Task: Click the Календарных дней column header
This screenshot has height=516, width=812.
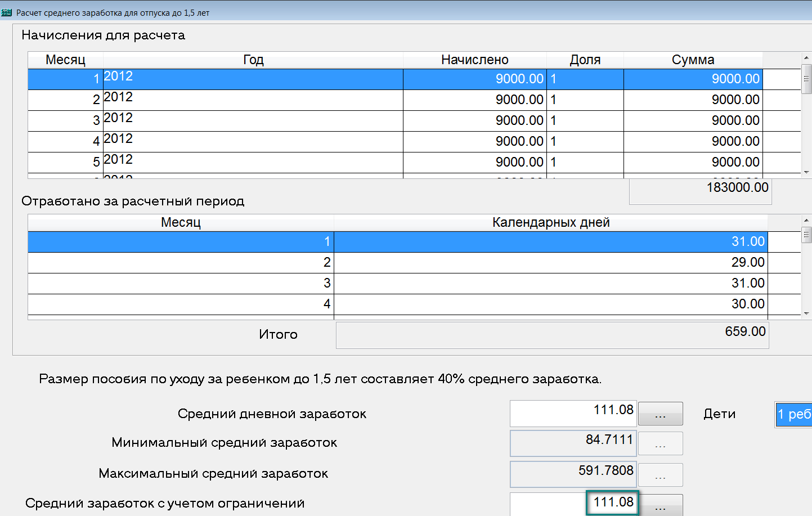Action: point(550,222)
